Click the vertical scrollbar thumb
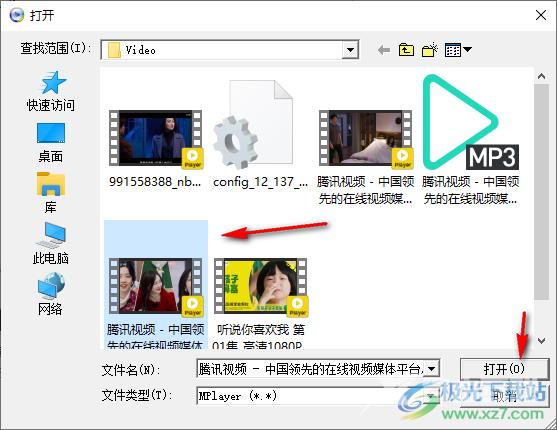Viewport: 557px width, 430px height. coord(541,192)
